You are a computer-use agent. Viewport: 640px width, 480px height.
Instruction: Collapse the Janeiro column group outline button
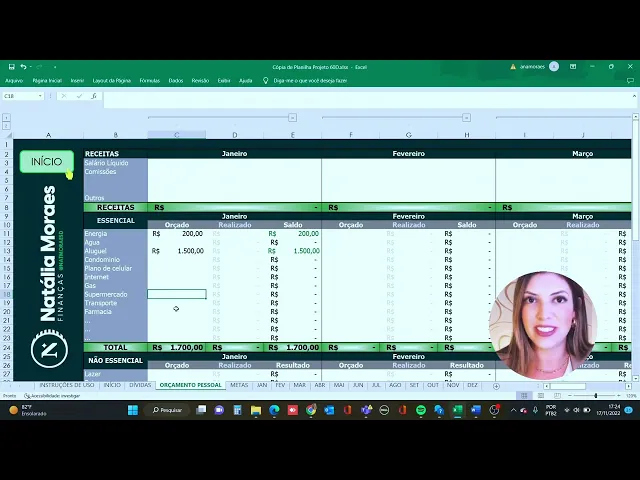(292, 118)
